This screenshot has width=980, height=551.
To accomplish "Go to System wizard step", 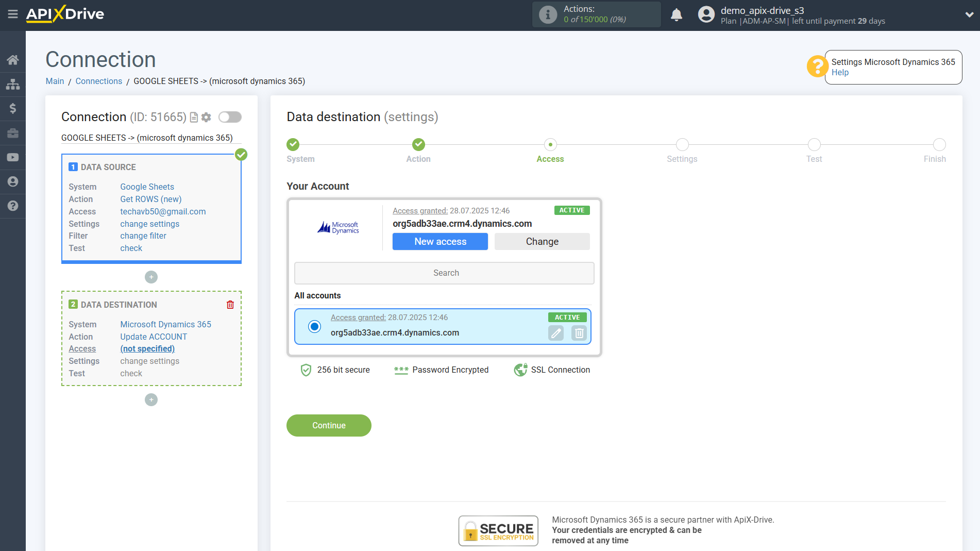I will (x=293, y=144).
